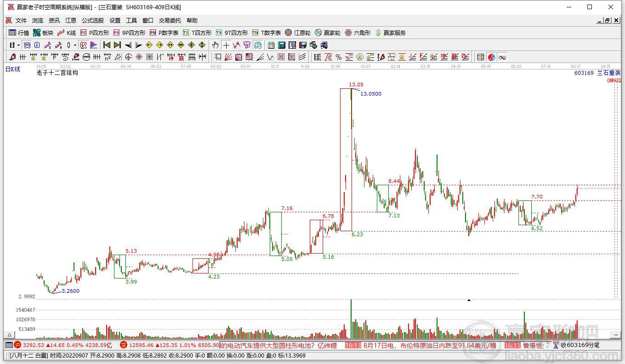Click the colorful flag chart icon
The height and width of the screenshot is (364, 625).
[94, 45]
